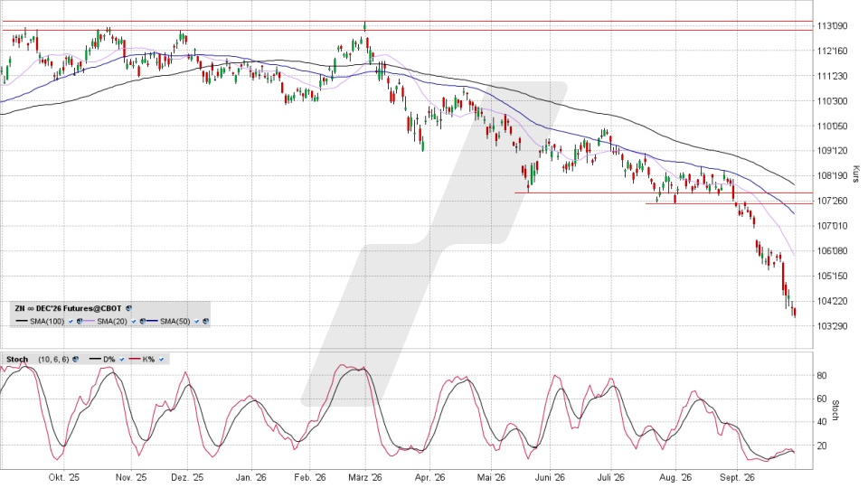Click the Juni '26 date axis label
Screen dimensions: 868x488
(x=550, y=477)
